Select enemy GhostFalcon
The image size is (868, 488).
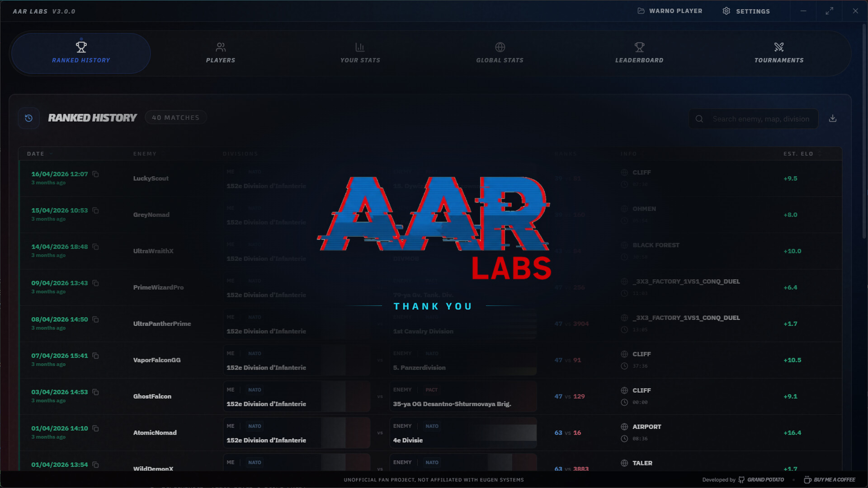152,396
